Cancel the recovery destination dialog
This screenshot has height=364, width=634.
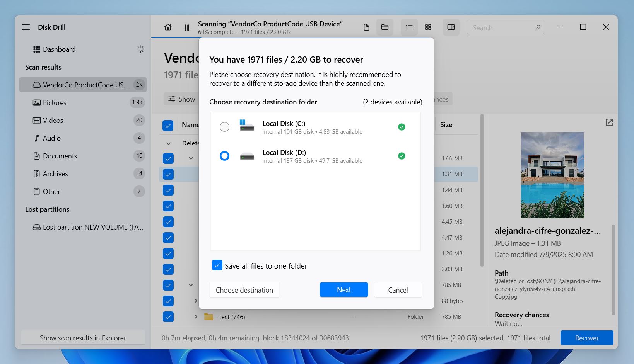click(x=398, y=290)
